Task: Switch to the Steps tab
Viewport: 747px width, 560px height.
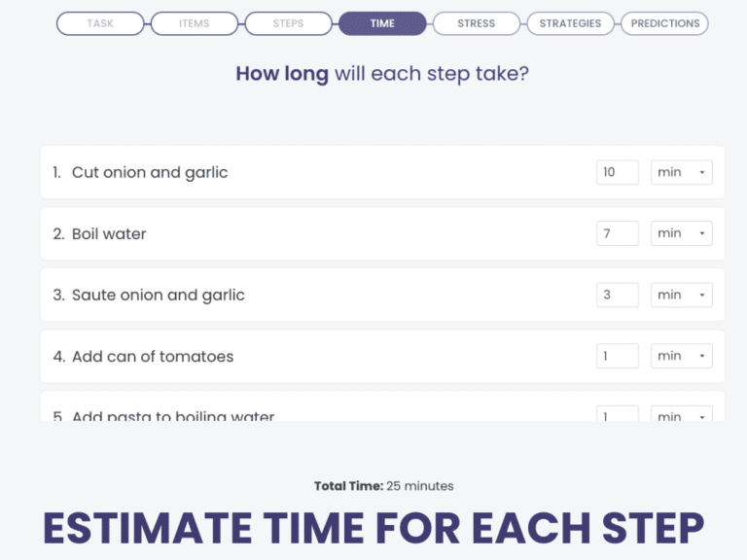Action: pos(288,23)
